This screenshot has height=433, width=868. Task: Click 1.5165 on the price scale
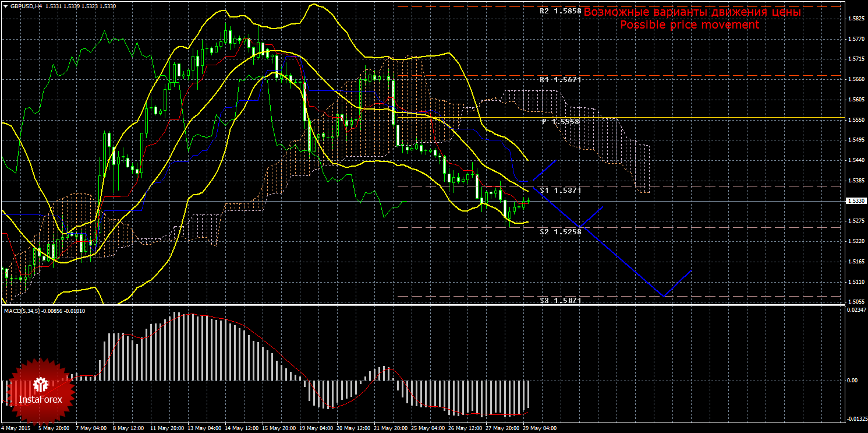pyautogui.click(x=855, y=261)
